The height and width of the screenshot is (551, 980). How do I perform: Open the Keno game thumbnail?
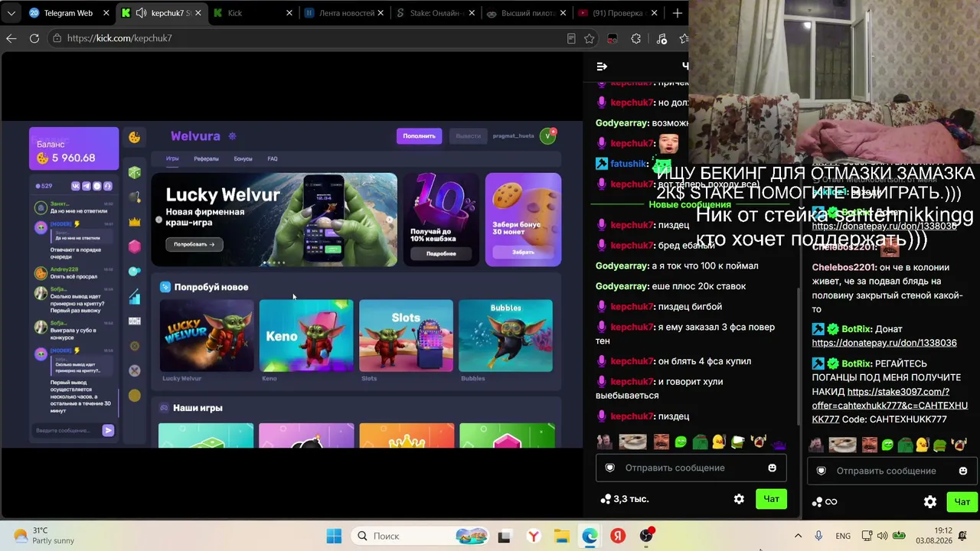click(x=306, y=336)
